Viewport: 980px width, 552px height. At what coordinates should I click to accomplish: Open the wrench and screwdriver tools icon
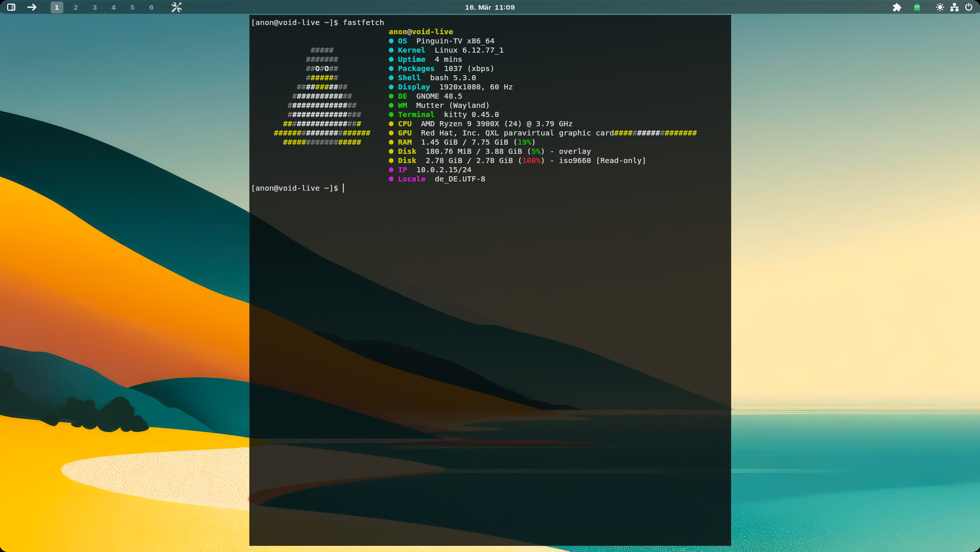pos(177,7)
